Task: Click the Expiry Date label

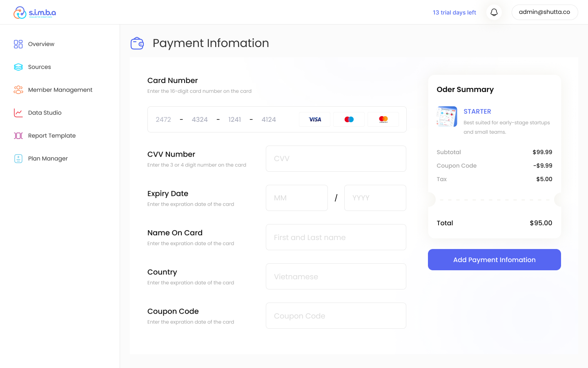Action: (x=168, y=194)
